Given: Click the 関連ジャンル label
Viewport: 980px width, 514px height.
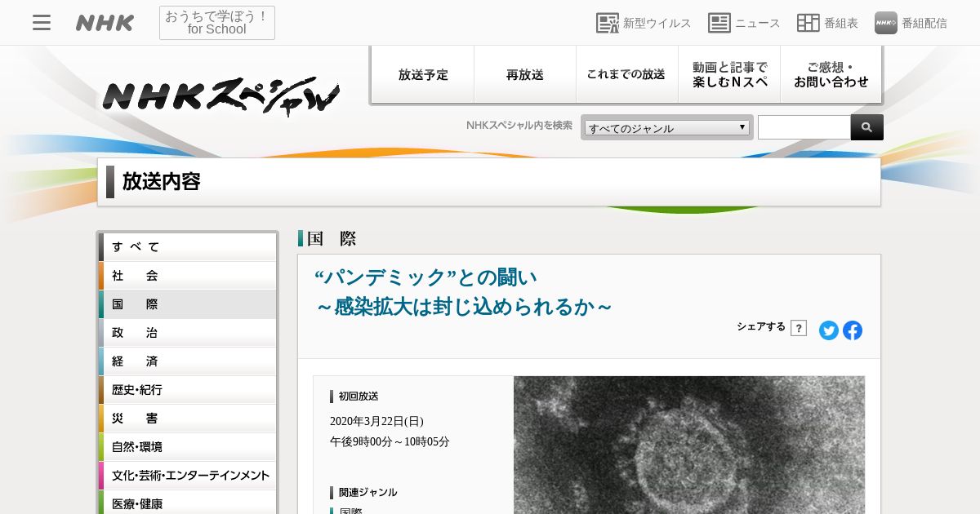Looking at the screenshot, I should tap(367, 492).
